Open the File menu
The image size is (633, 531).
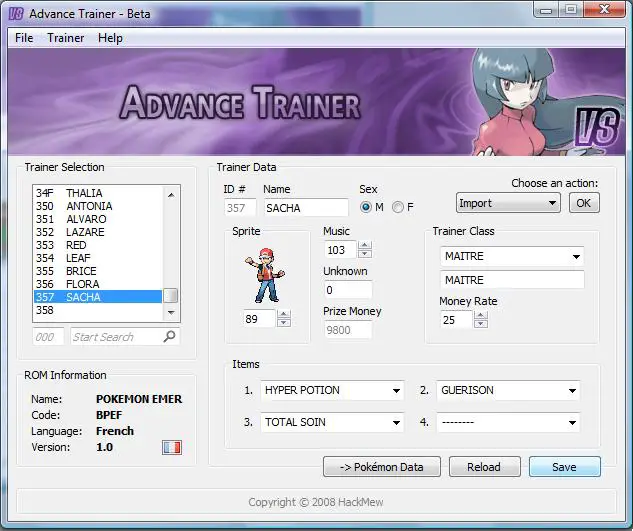[x=24, y=38]
